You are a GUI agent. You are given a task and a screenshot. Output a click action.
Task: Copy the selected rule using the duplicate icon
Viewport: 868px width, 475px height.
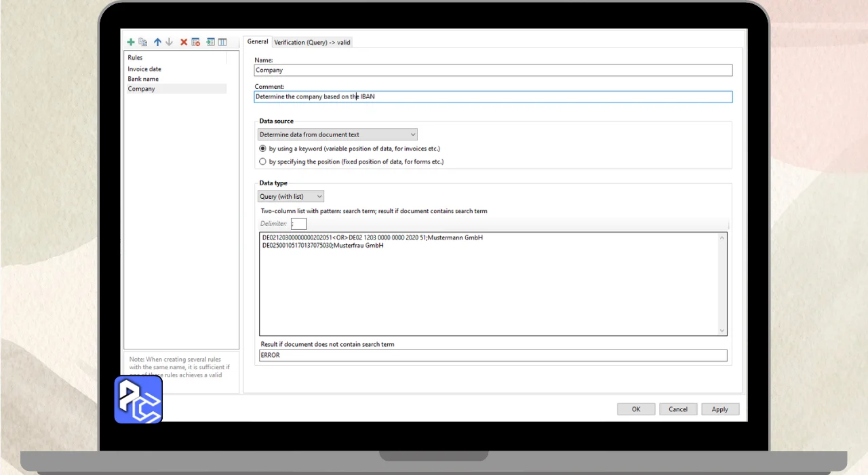(x=143, y=42)
